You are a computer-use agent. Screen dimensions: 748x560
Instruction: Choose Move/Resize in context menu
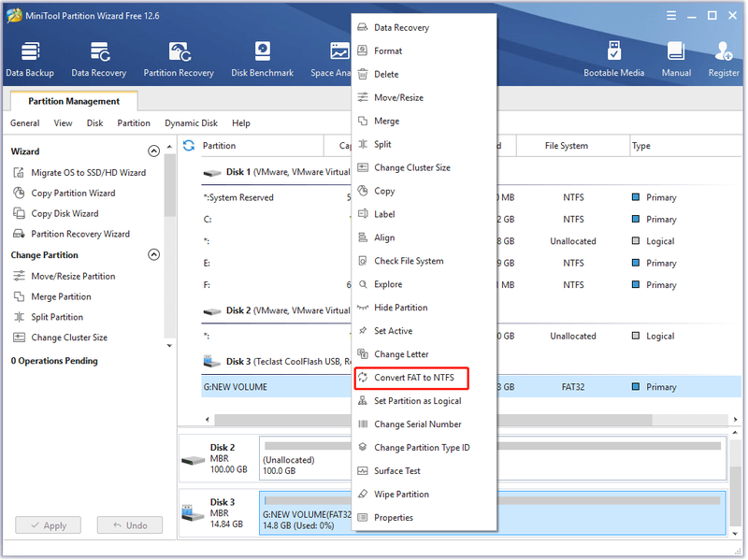[424, 98]
